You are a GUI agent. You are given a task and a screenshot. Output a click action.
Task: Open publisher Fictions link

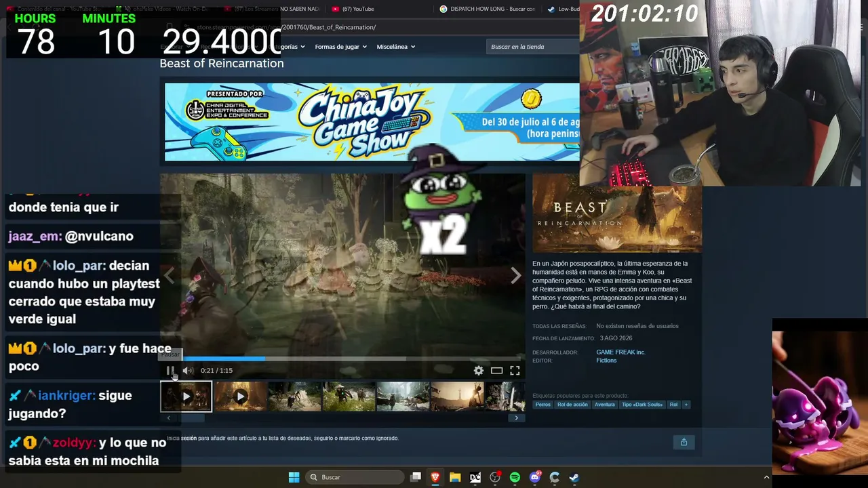tap(606, 361)
